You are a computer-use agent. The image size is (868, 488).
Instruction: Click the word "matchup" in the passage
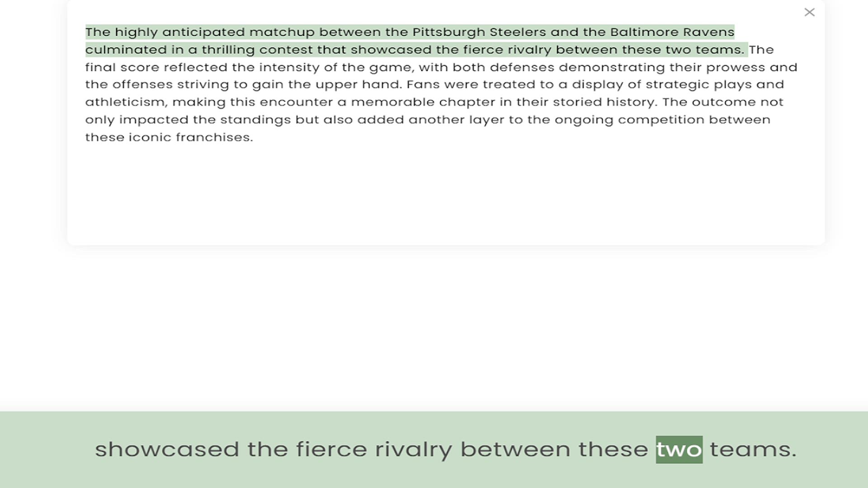[x=282, y=32]
